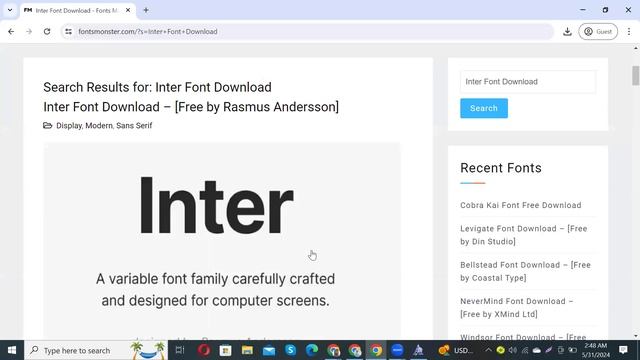The height and width of the screenshot is (360, 640).
Task: Open the Mail app from taskbar
Action: [269, 350]
